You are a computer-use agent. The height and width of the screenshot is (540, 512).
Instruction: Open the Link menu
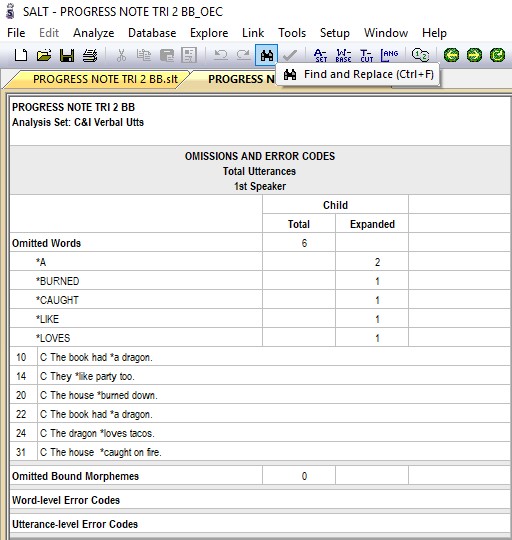(253, 33)
